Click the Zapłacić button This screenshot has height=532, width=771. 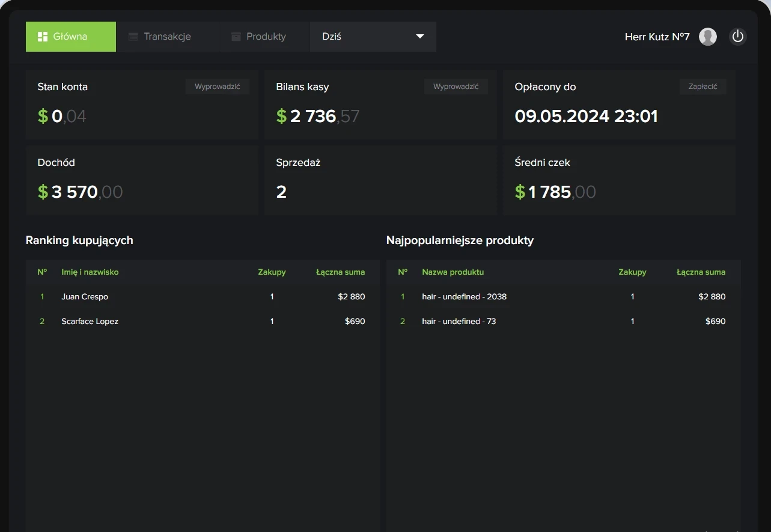[702, 87]
